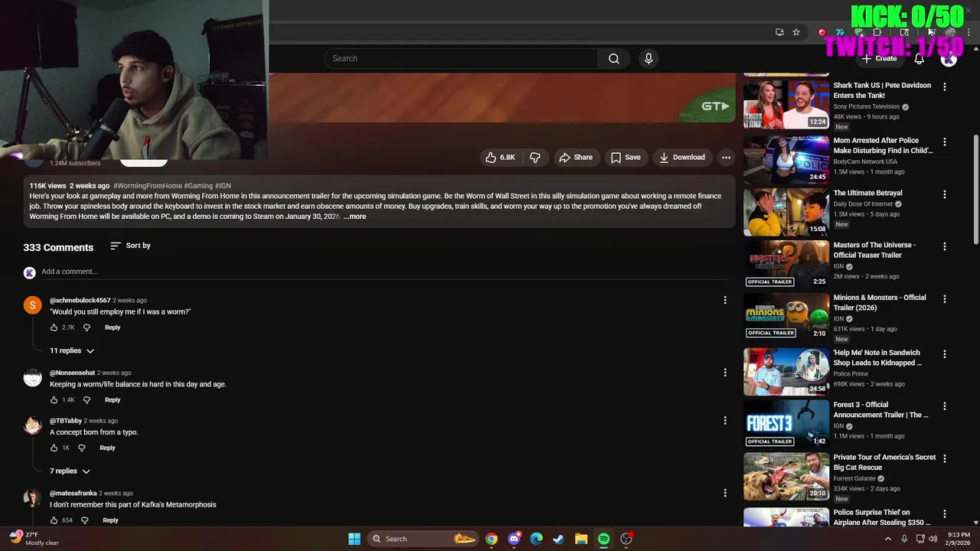The width and height of the screenshot is (980, 551).
Task: Click the YouTube search magnifier button
Action: tap(614, 58)
